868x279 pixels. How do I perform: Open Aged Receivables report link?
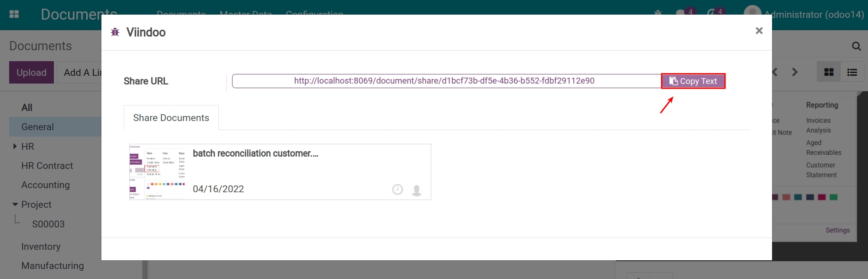click(x=824, y=147)
